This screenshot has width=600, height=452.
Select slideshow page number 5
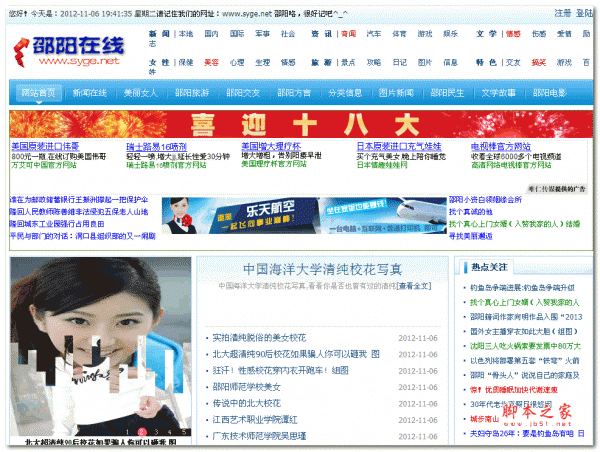coord(184,432)
